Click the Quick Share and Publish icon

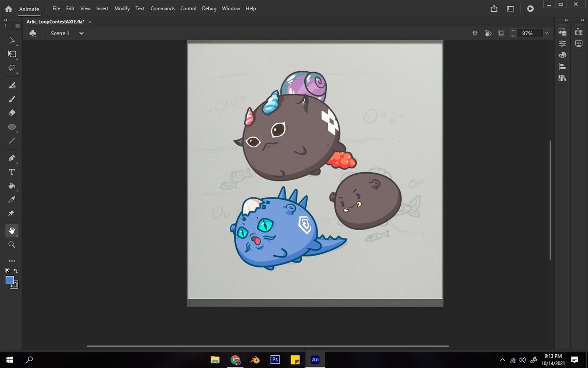pos(494,9)
